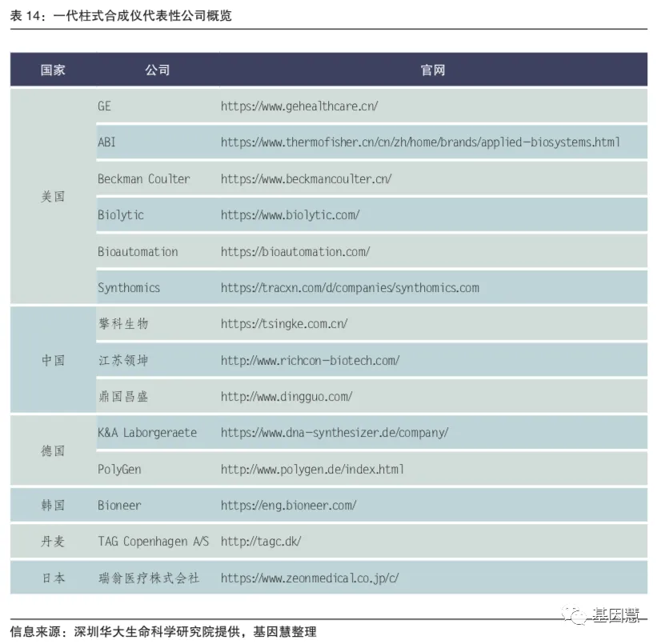Follow the tagc.dk URL

(261, 542)
